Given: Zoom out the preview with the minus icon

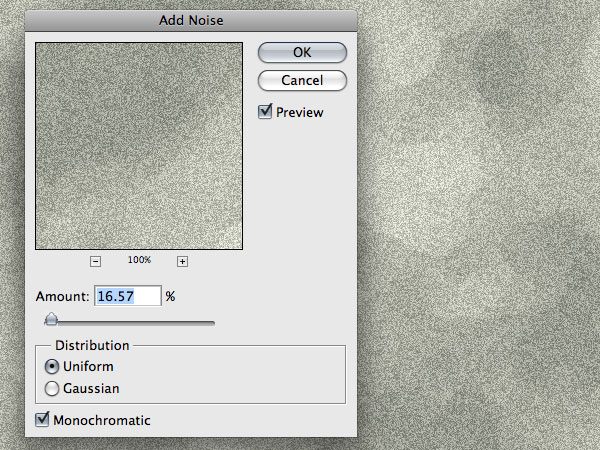Looking at the screenshot, I should pyautogui.click(x=95, y=262).
